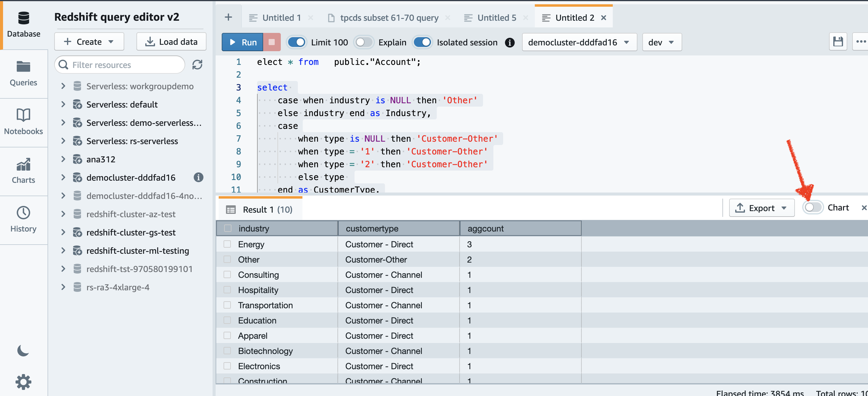Open settings gear icon
This screenshot has height=396, width=868.
(23, 382)
